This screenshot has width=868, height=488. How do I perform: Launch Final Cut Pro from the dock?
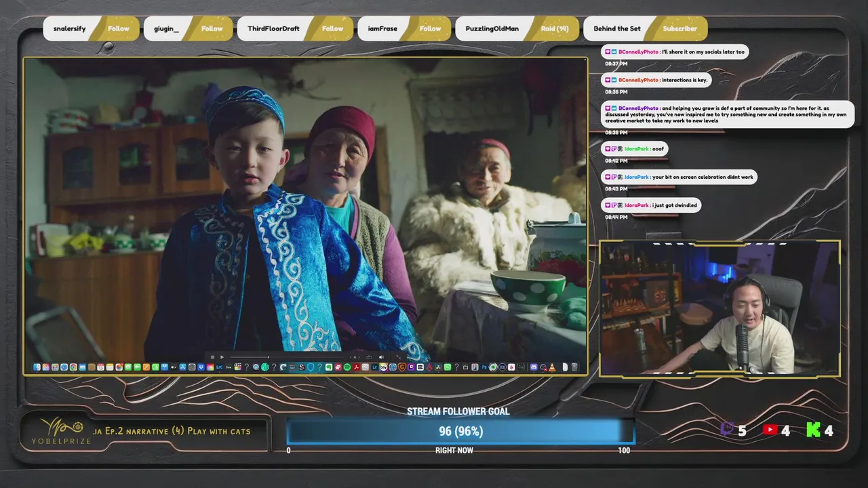[237, 367]
